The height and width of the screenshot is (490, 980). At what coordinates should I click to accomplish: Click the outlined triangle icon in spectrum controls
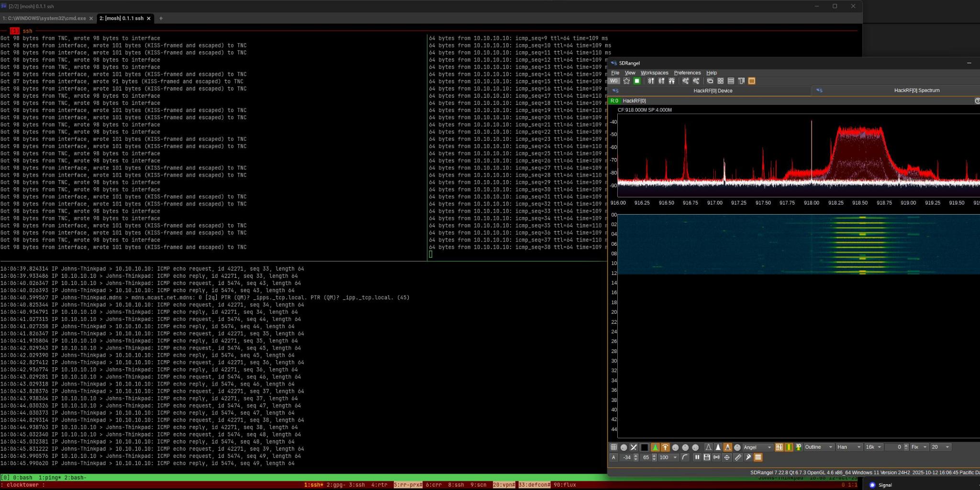tap(708, 447)
